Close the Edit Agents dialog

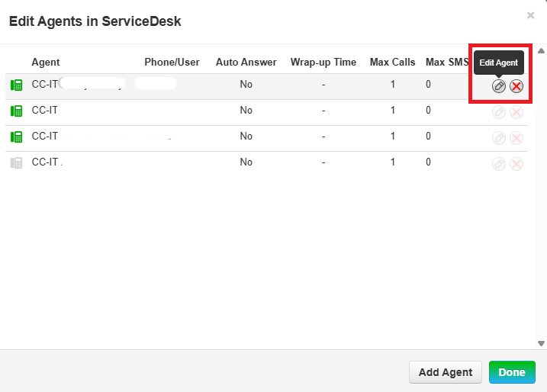531,15
